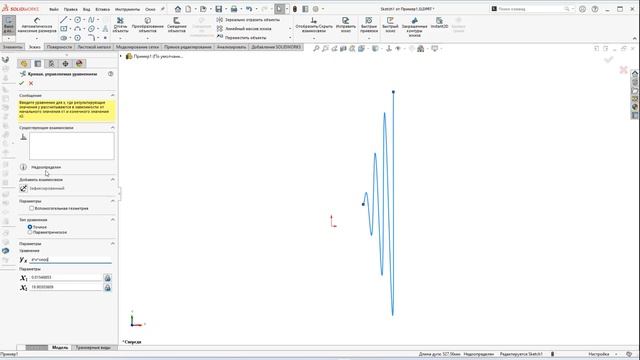This screenshot has height=360, width=640.
Task: Toggle the Construction geometry (Вспомогательная геометрия) checkbox
Action: (x=31, y=208)
